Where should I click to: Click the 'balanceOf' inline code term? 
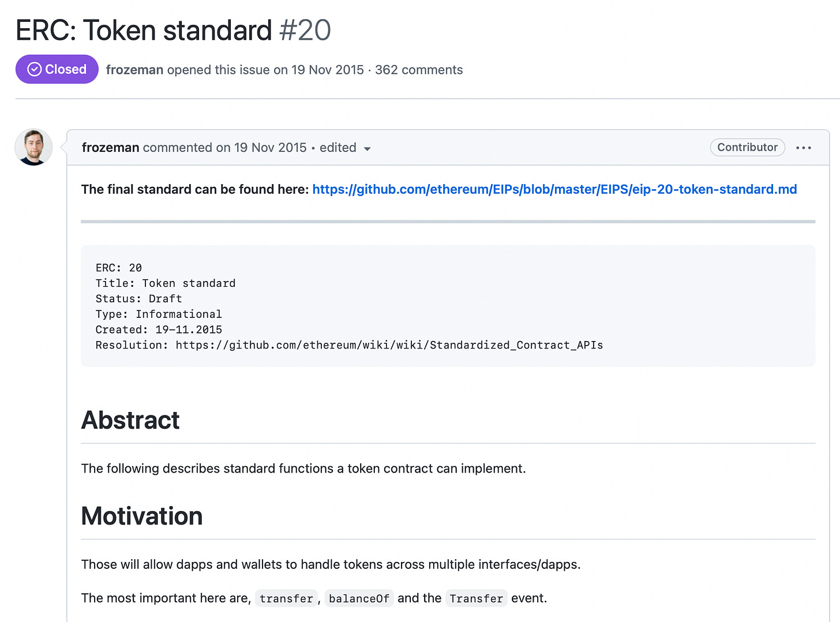click(359, 598)
